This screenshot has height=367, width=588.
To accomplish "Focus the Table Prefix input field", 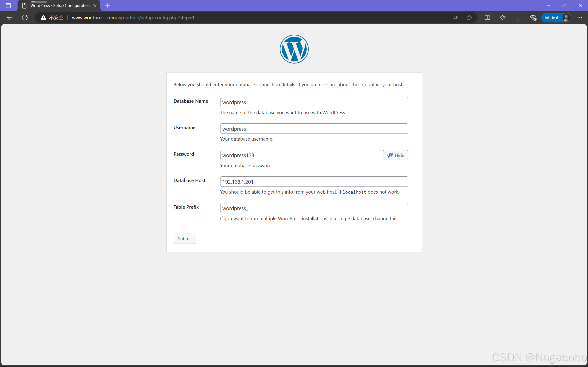I will [314, 208].
